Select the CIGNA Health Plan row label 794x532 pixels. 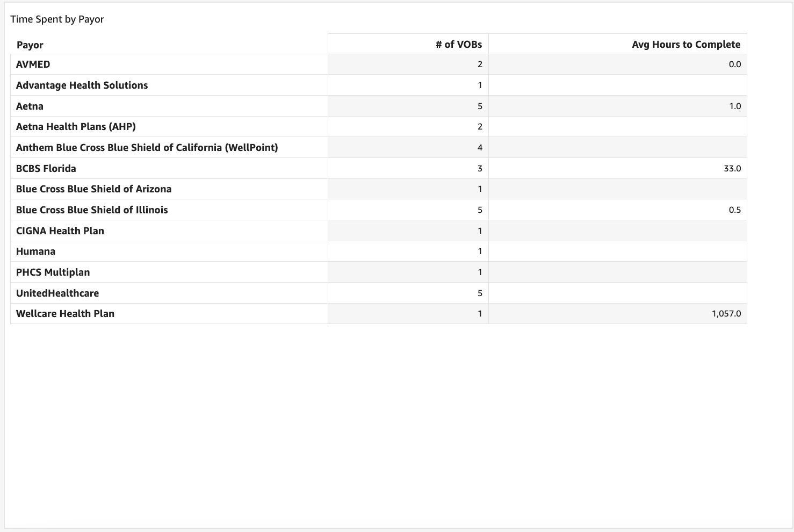coord(60,231)
